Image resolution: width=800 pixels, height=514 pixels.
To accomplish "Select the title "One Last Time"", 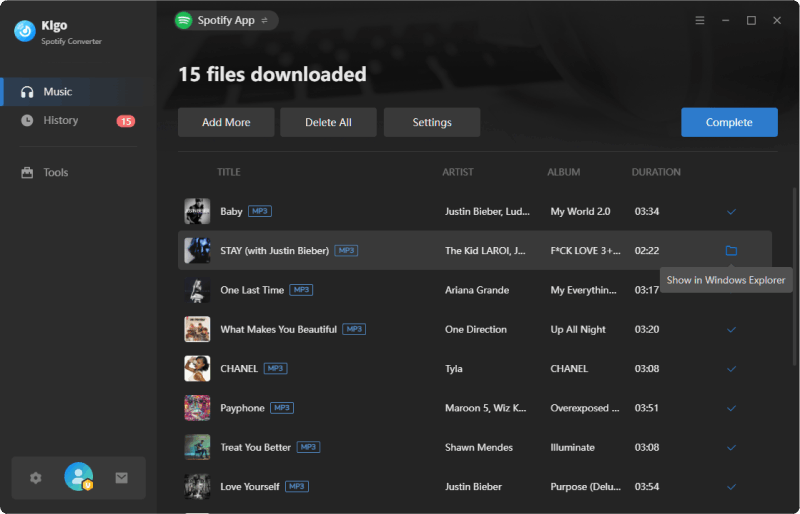I will click(252, 290).
